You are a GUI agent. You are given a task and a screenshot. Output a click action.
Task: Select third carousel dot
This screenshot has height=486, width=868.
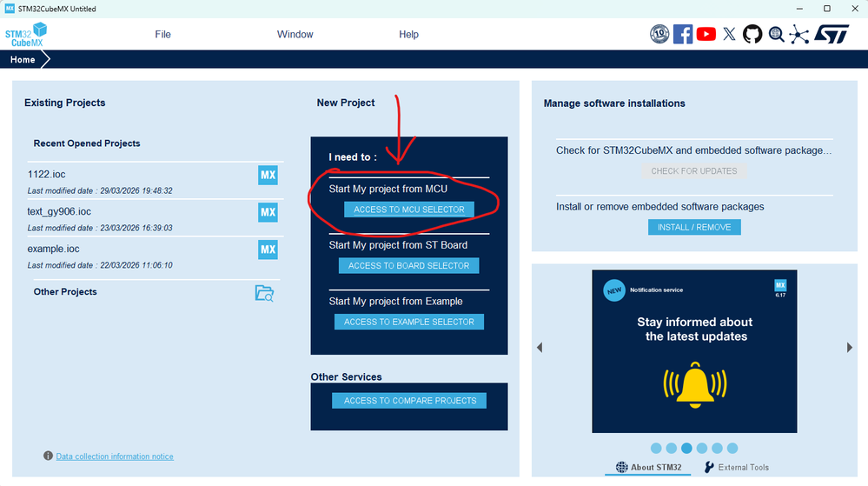[686, 448]
